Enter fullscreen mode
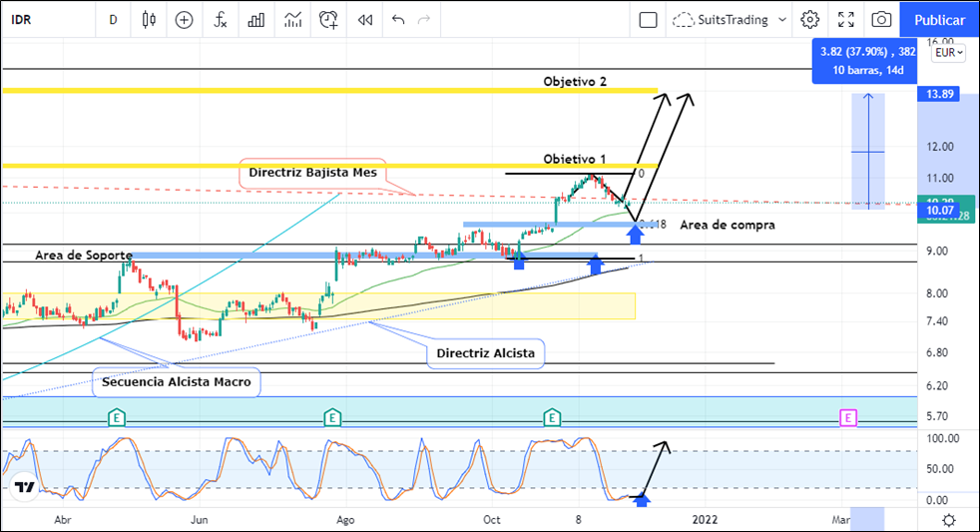Image resolution: width=980 pixels, height=532 pixels. [x=846, y=19]
